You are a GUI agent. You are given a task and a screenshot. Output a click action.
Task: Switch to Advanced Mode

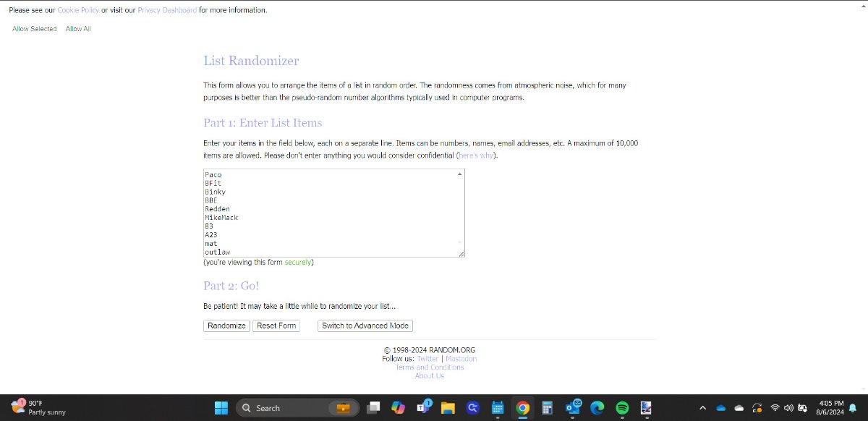click(x=365, y=326)
